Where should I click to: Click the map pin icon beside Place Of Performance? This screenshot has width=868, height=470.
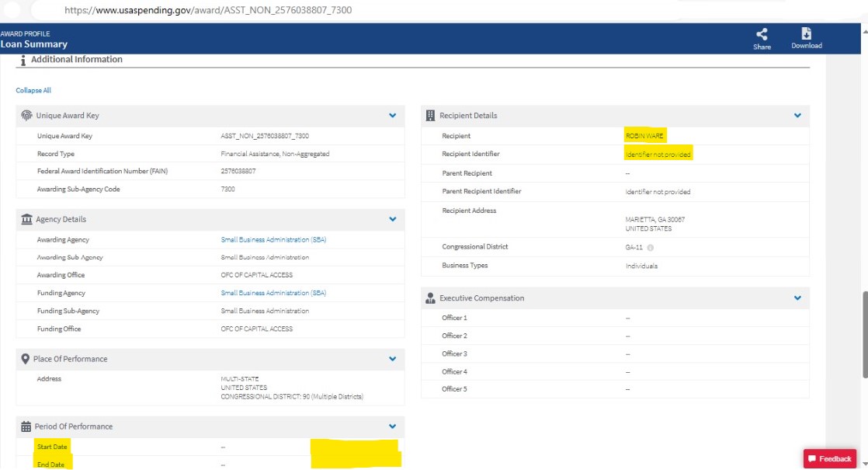tap(25, 359)
